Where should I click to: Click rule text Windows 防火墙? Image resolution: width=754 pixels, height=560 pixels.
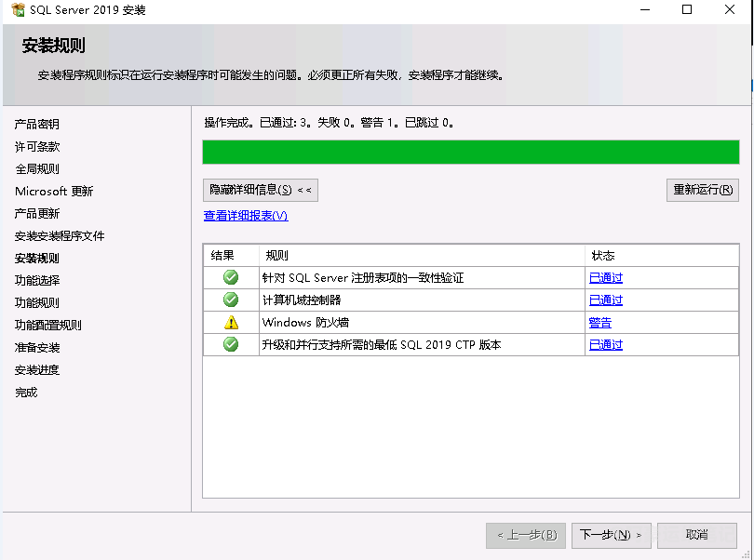305,323
